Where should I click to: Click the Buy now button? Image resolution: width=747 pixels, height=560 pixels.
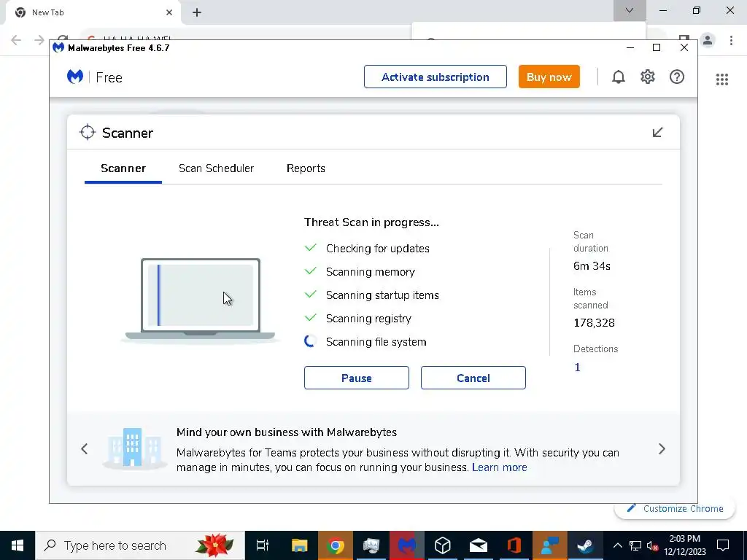click(x=549, y=77)
